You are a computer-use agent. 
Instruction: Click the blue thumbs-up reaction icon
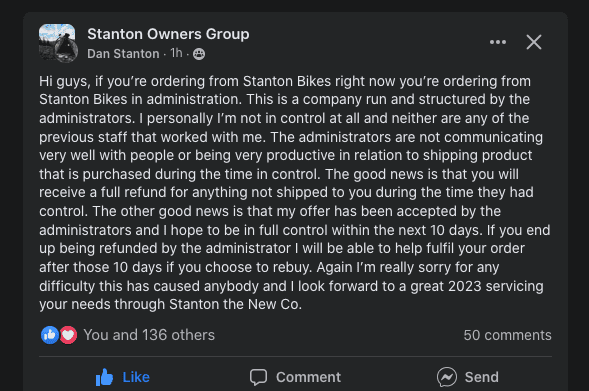[x=50, y=335]
